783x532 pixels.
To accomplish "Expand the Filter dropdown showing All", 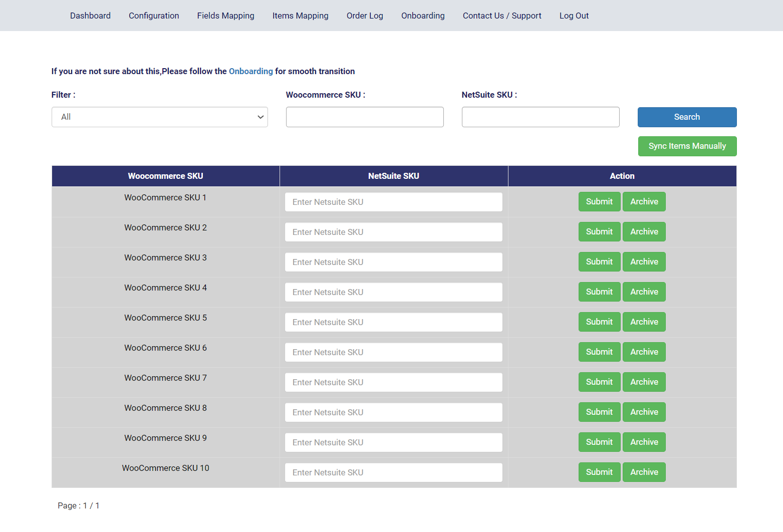I will [x=160, y=117].
